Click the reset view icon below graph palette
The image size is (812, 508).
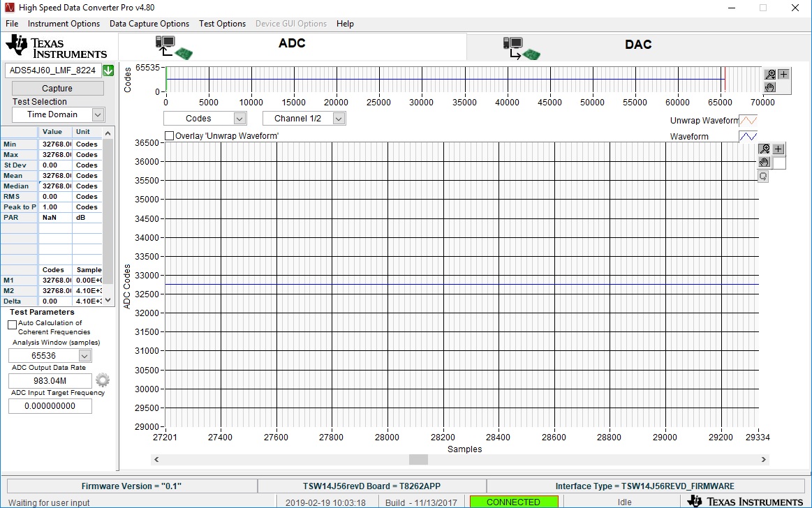pos(763,177)
